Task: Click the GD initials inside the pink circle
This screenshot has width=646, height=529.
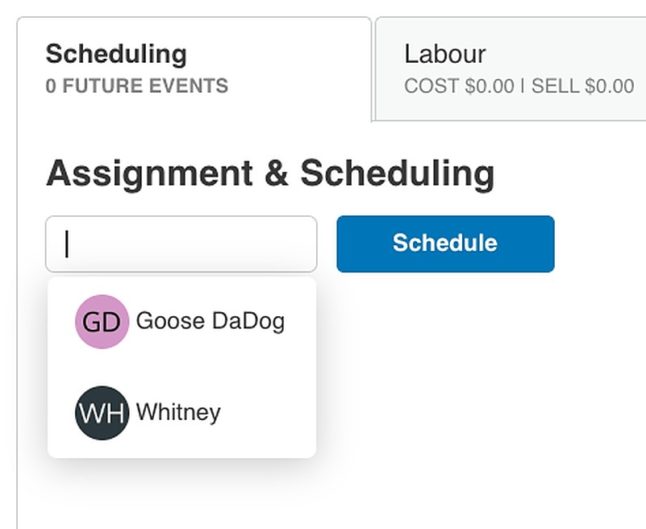Action: pyautogui.click(x=101, y=322)
